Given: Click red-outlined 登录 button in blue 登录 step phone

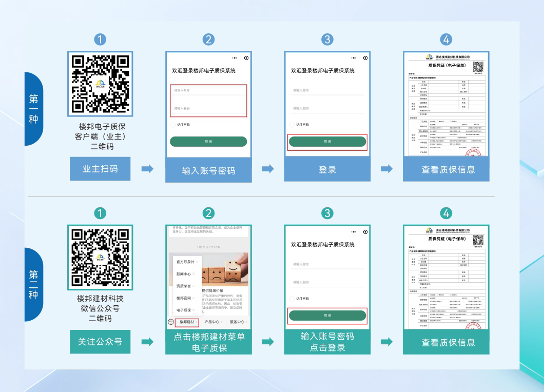Looking at the screenshot, I should [327, 142].
